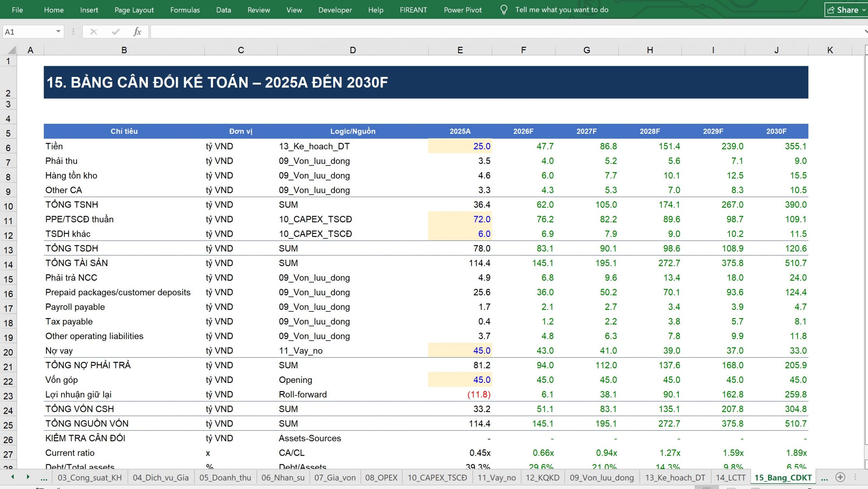The width and height of the screenshot is (868, 489).
Task: Open the 13_Ke_hoach_DT sheet
Action: click(675, 478)
